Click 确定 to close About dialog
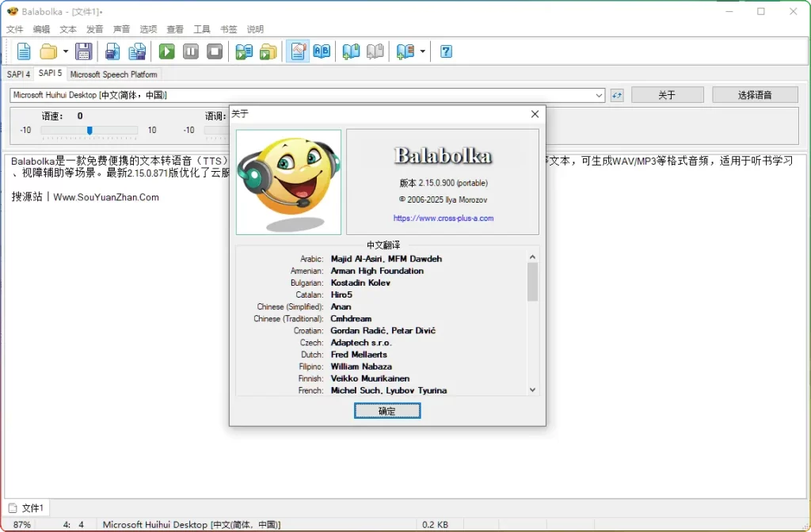This screenshot has height=532, width=811. coord(386,411)
